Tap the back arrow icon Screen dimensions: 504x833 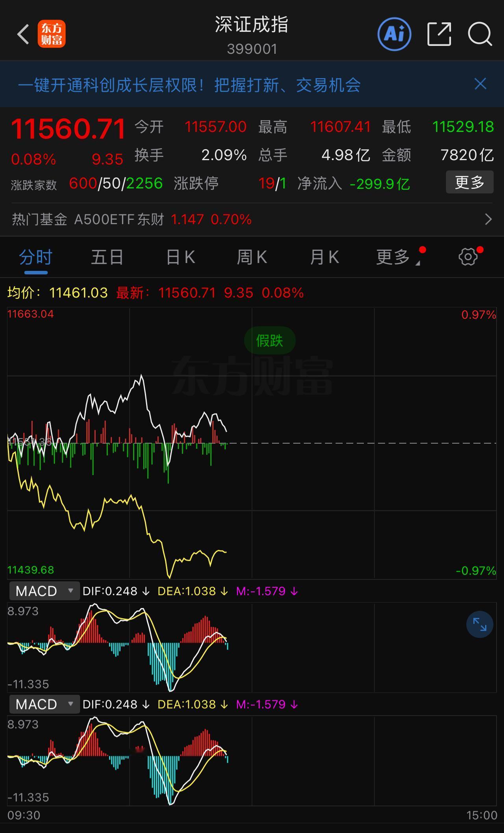coord(23,34)
